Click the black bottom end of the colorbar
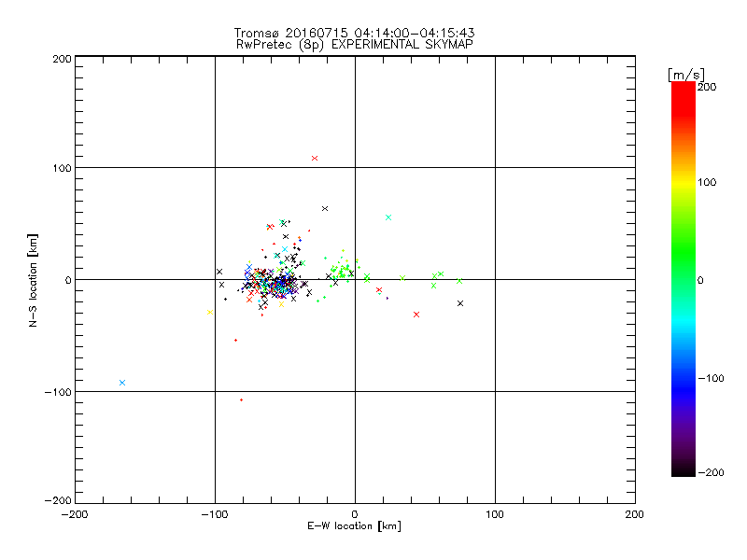 coord(683,469)
